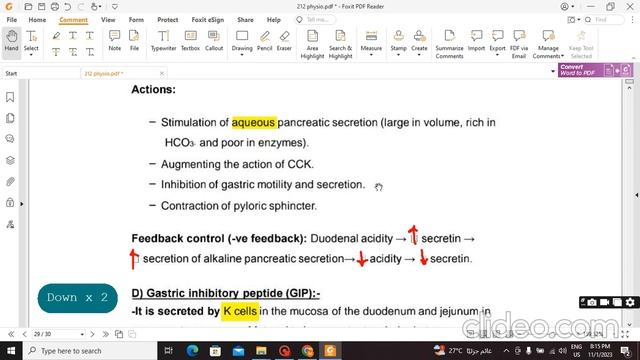This screenshot has width=640, height=360.
Task: Open the Windows Start menu
Action: [x=11, y=351]
